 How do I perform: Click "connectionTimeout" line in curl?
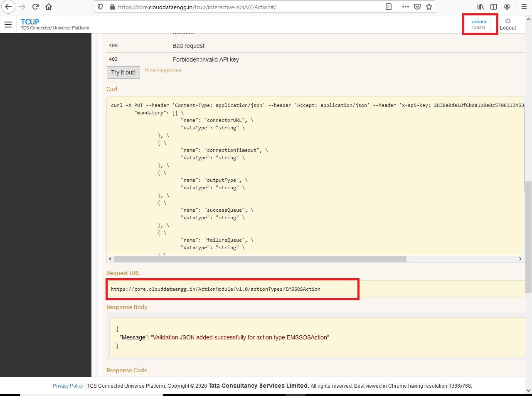[224, 150]
